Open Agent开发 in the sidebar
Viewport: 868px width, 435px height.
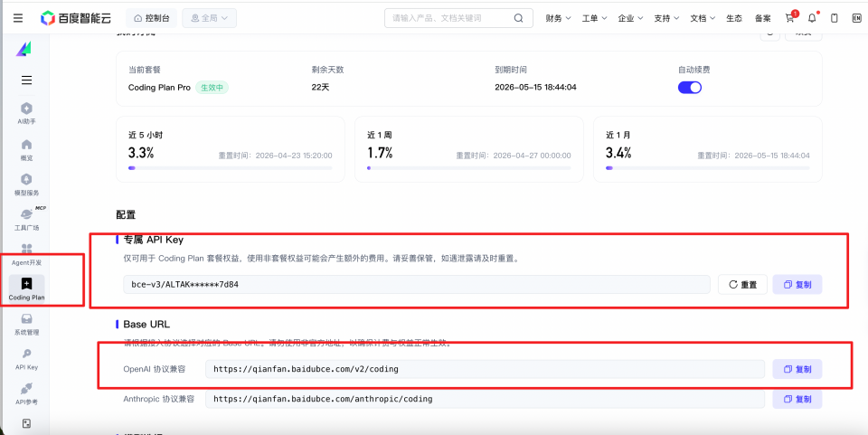tap(26, 254)
